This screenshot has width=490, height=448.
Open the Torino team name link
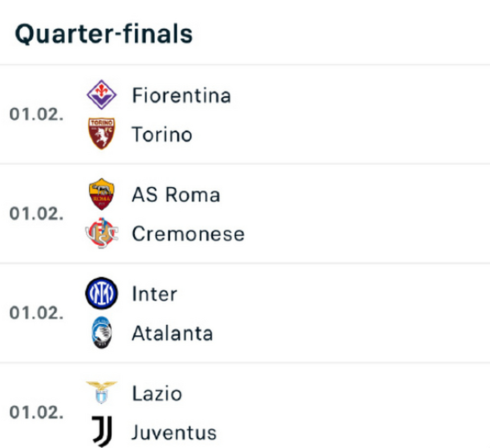[162, 135]
